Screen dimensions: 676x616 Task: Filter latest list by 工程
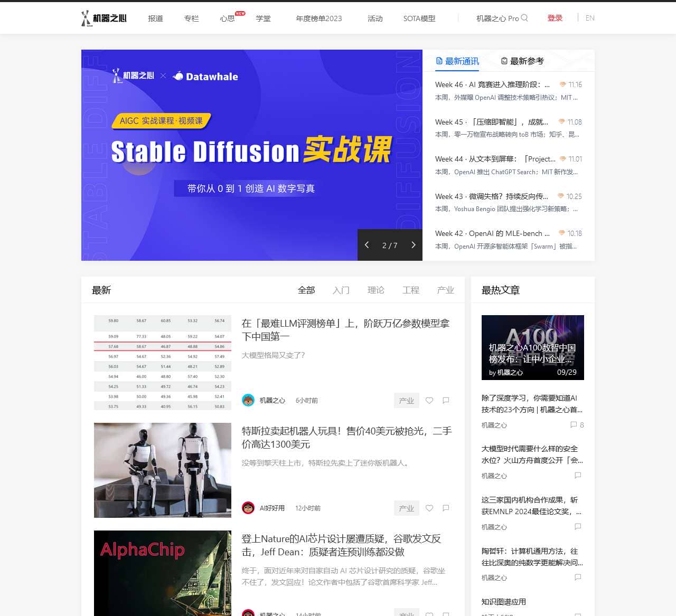pos(411,290)
